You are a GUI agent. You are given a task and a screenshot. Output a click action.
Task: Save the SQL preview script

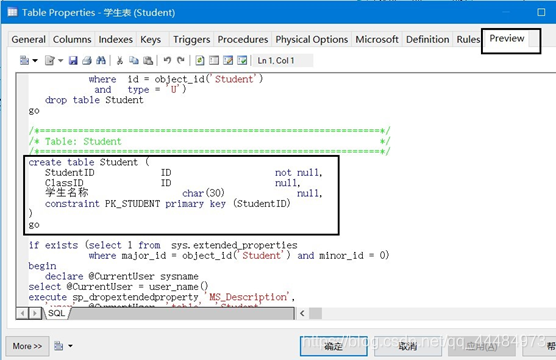[x=73, y=61]
